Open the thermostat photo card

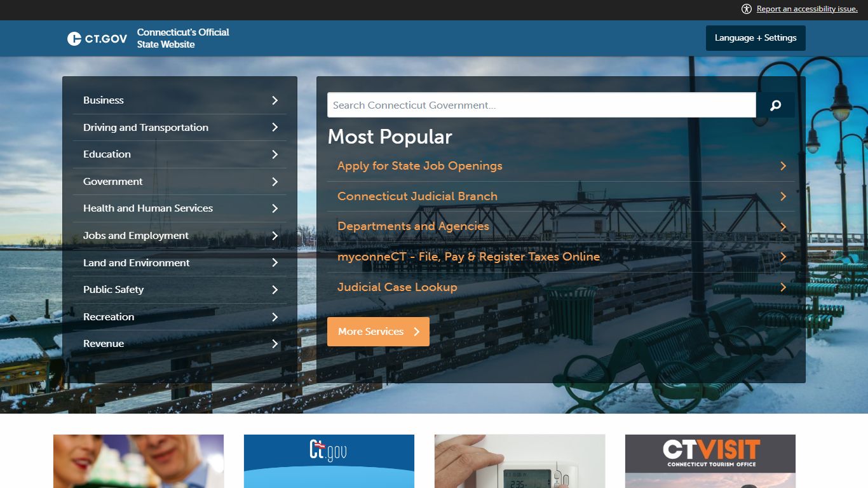coord(520,461)
